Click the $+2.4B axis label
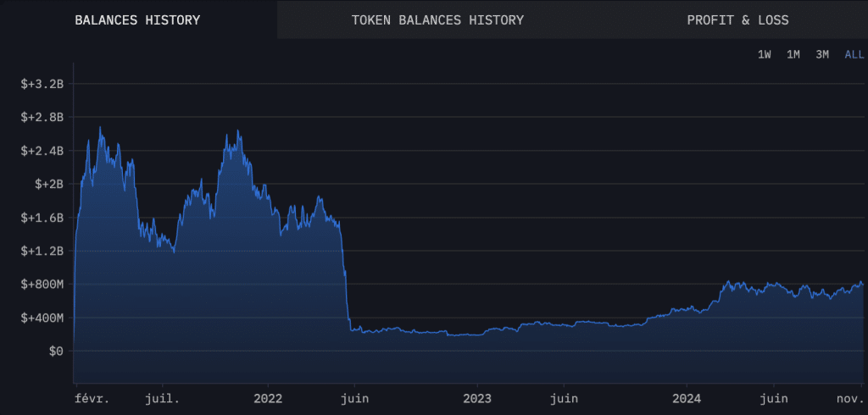The image size is (868, 415). click(x=42, y=151)
